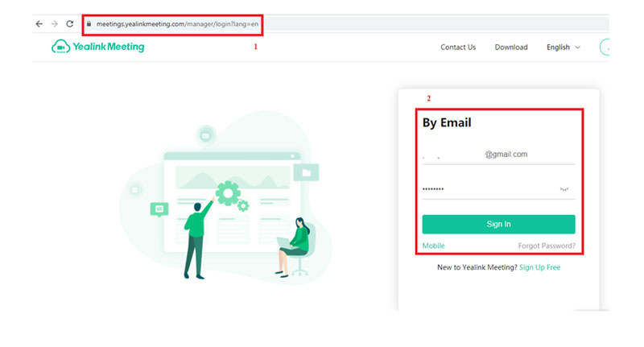Click the green gear in the illustration
Viewport: 644px width, 347px height.
[228, 193]
